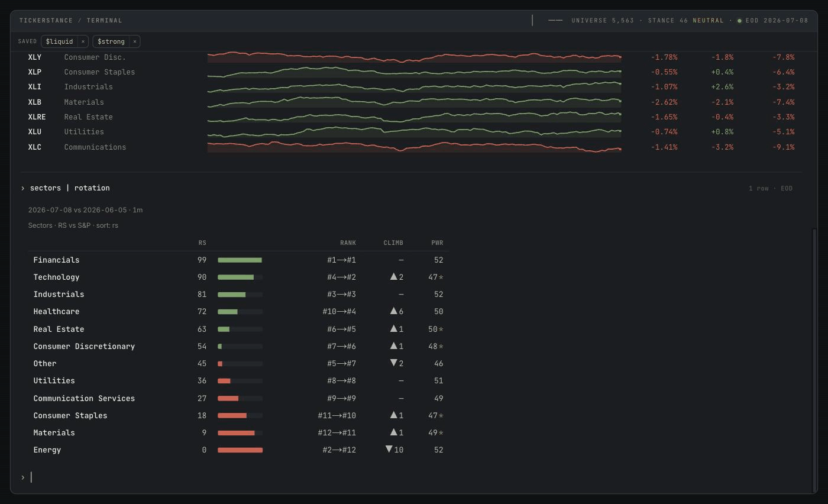
Task: Click the Energy climb down-arrow icon
Action: 389,450
